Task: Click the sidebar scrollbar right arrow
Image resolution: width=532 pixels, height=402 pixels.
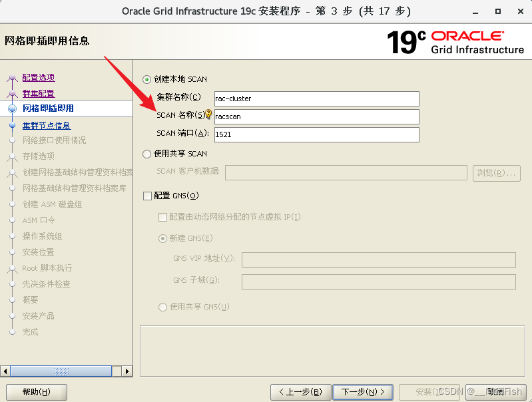Action: 127,371
